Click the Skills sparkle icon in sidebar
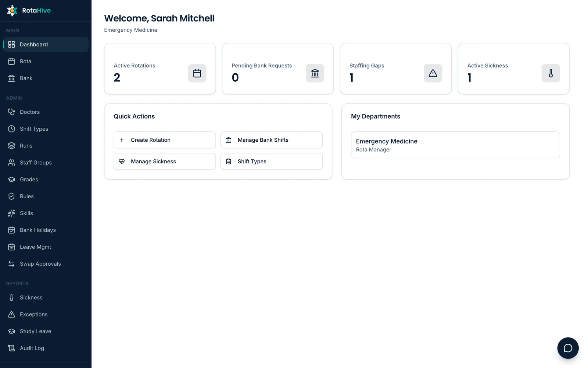This screenshot has height=368, width=588. click(11, 213)
